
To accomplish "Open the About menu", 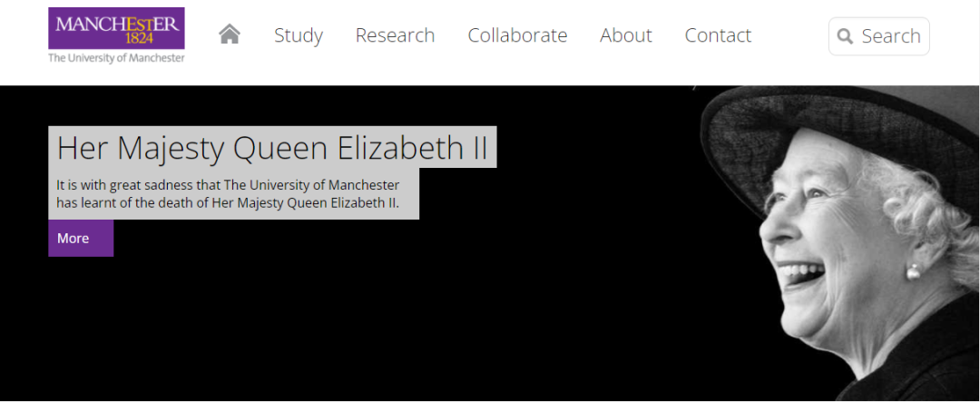I will coord(626,35).
